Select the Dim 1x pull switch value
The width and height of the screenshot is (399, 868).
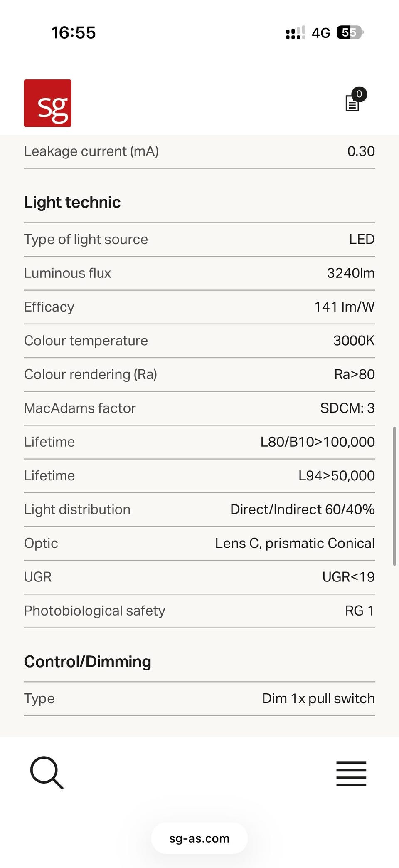pos(318,698)
